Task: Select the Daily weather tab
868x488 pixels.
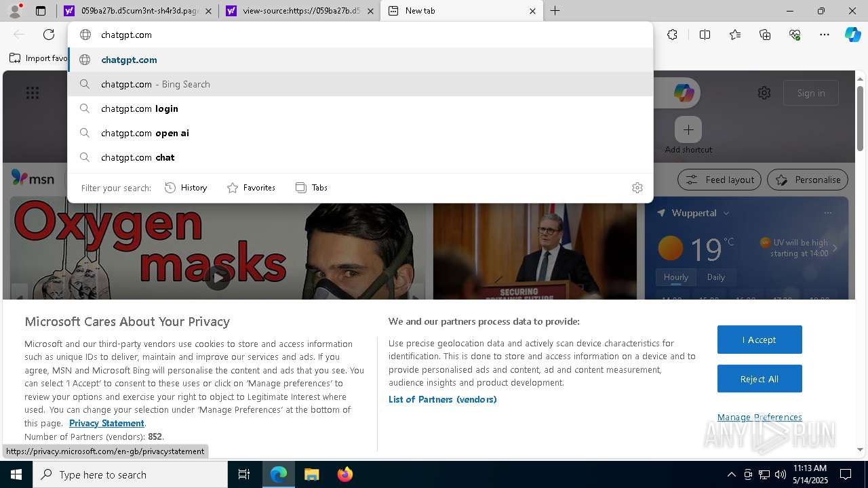Action: pyautogui.click(x=716, y=277)
